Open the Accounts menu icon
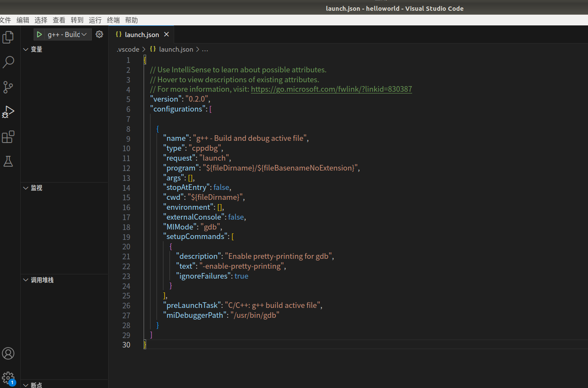This screenshot has height=388, width=588. click(8, 354)
